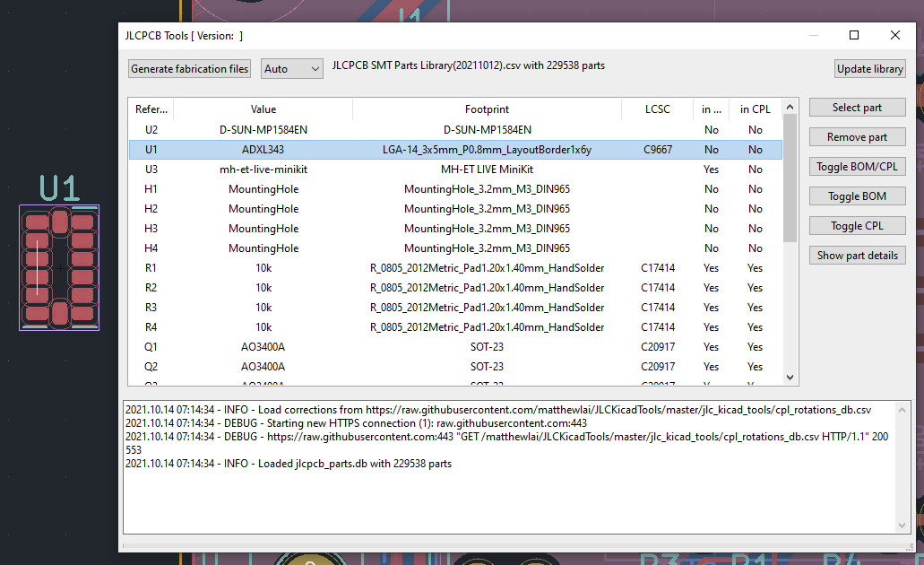This screenshot has width=924, height=565.
Task: Open the Auto mode dropdown
Action: pyautogui.click(x=291, y=68)
